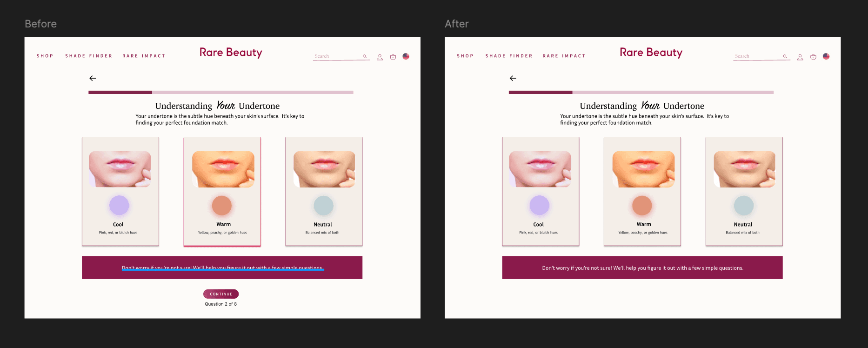The width and height of the screenshot is (868, 348).
Task: Click "Yellow, peachy, or golden hues" in Before mockup
Action: 223,233
